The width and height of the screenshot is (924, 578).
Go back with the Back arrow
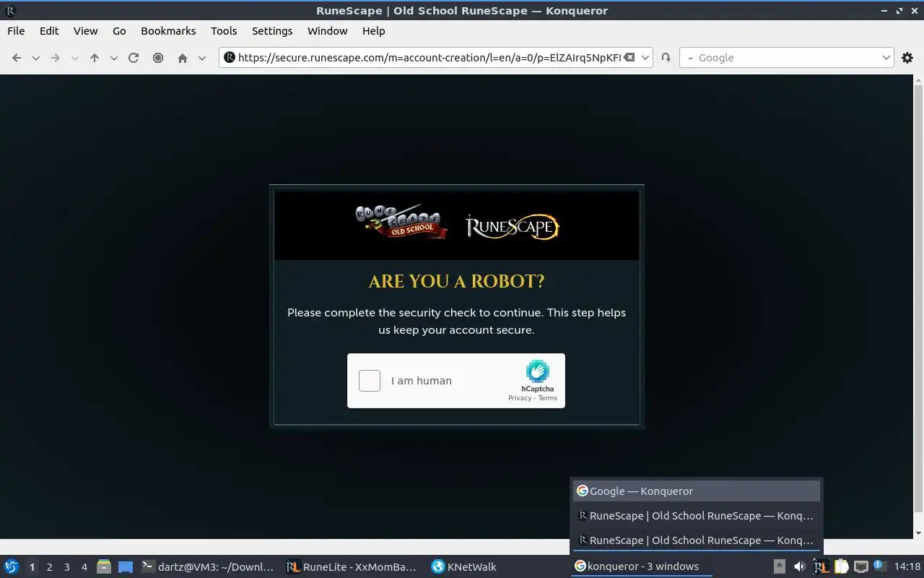[x=17, y=58]
